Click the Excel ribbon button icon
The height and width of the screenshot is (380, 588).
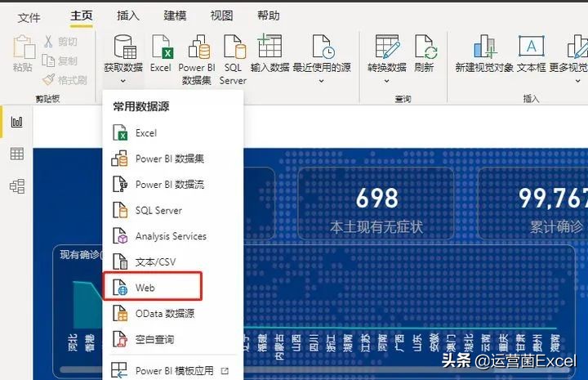pos(163,47)
